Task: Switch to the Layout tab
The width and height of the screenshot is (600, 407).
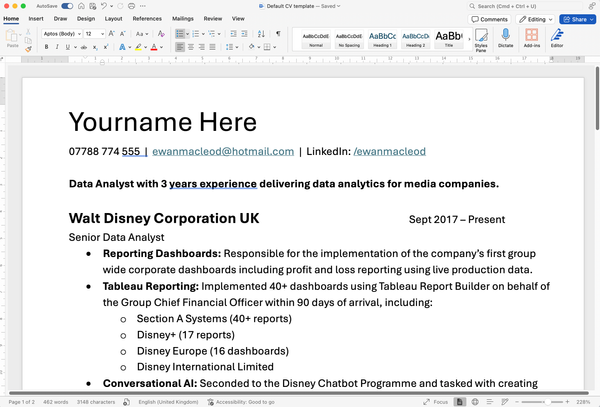Action: (x=114, y=19)
